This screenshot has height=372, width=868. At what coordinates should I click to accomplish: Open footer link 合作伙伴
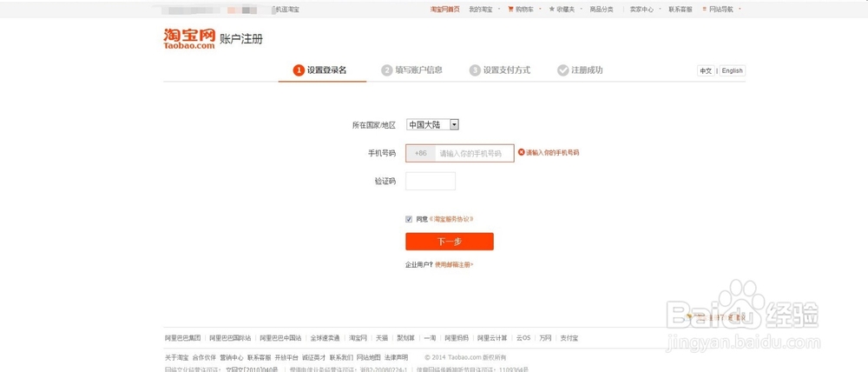tap(204, 357)
